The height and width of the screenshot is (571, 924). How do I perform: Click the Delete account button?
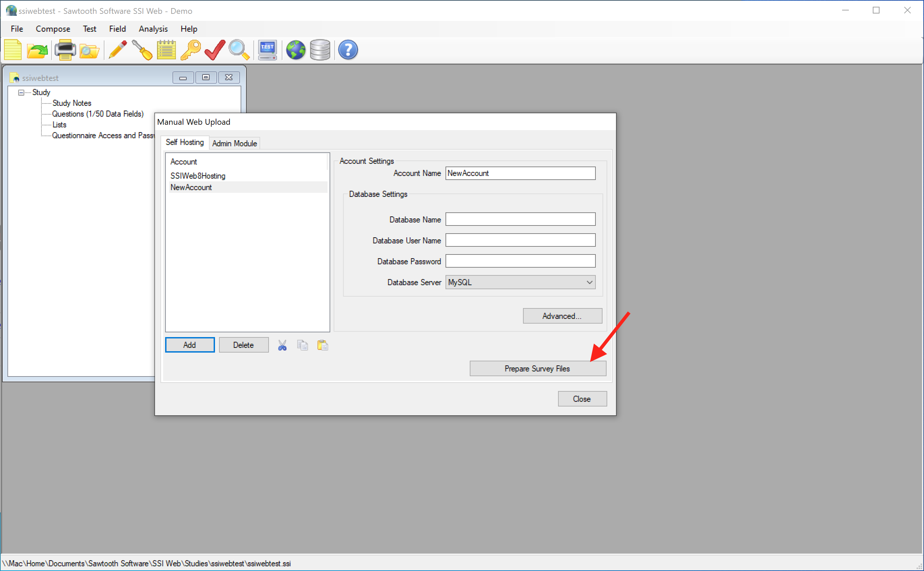coord(243,344)
